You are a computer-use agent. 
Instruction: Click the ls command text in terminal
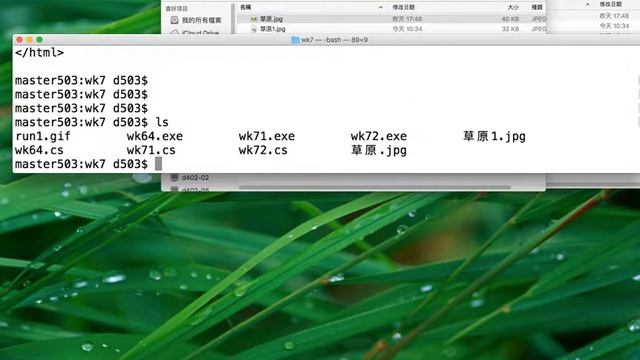point(162,122)
